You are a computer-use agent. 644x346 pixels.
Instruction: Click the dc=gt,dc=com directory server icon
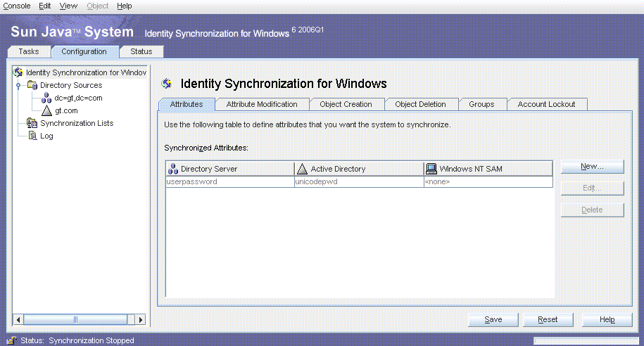pos(46,98)
